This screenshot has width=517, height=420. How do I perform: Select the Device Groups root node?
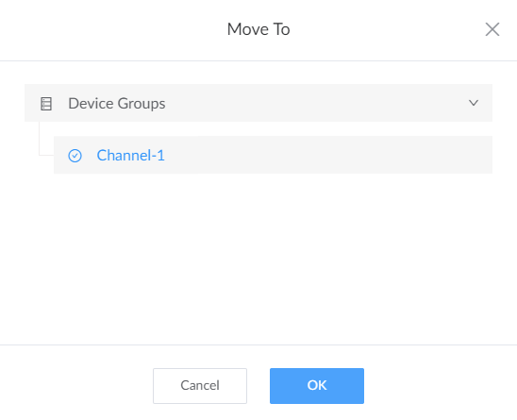pyautogui.click(x=258, y=103)
